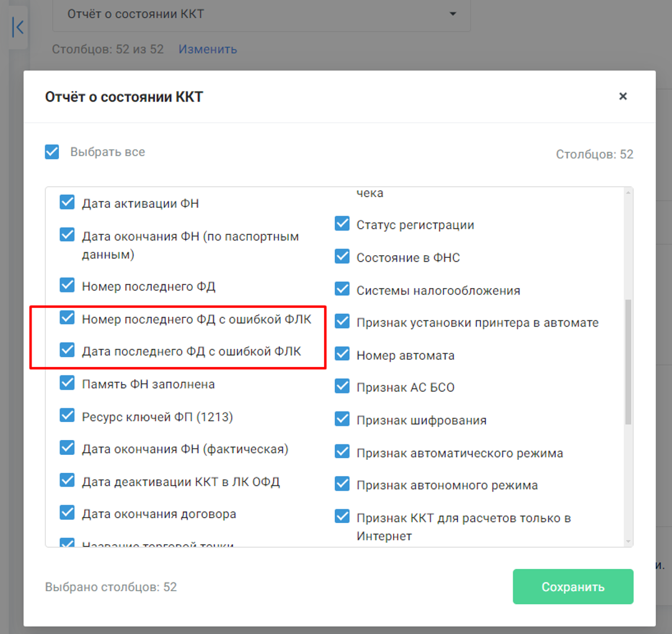The image size is (672, 634).
Task: Toggle the Номер автомата checkbox
Action: pyautogui.click(x=342, y=354)
